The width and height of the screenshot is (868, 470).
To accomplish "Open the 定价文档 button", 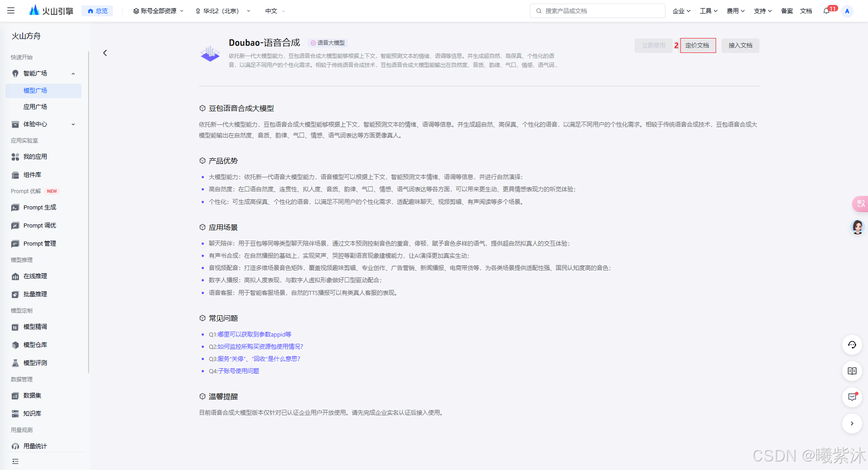I will point(698,45).
